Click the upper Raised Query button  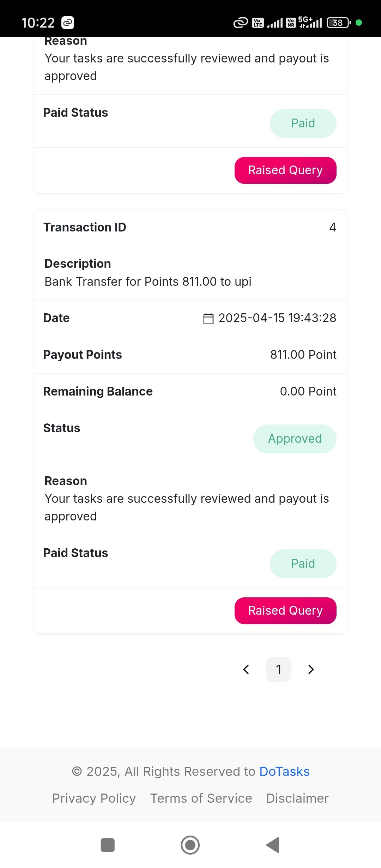(x=285, y=170)
